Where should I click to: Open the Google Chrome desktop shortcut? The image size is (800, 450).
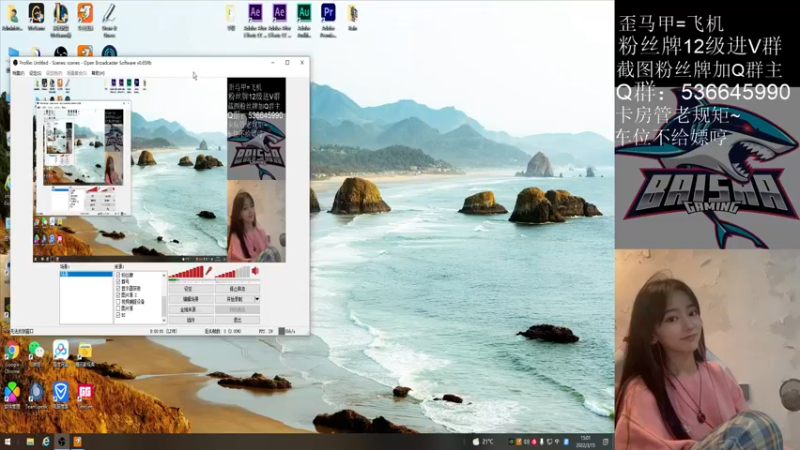tap(12, 356)
